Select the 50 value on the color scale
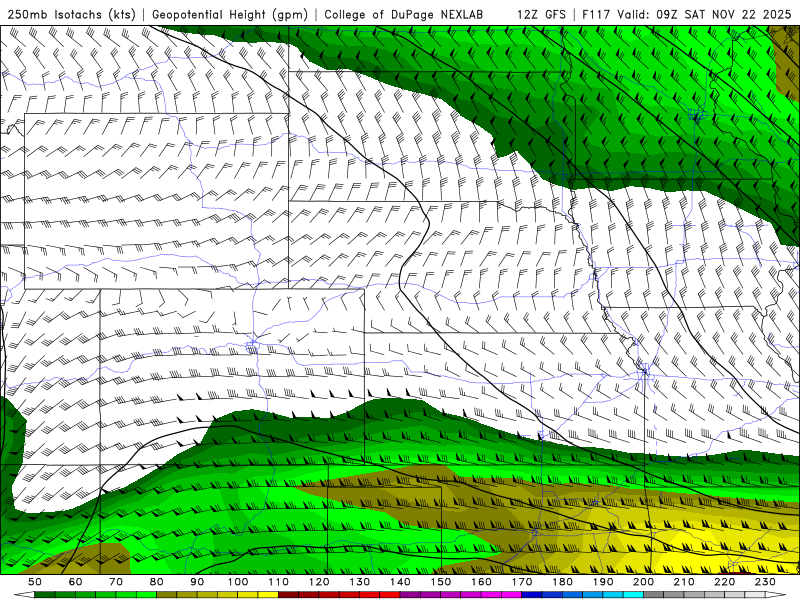Image resolution: width=800 pixels, height=600 pixels. pos(35,582)
